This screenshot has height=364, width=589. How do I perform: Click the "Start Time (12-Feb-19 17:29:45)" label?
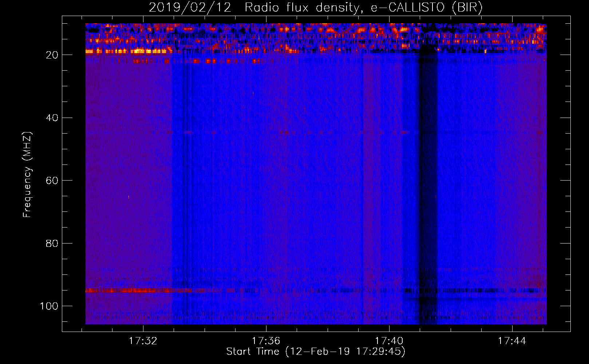tap(316, 352)
